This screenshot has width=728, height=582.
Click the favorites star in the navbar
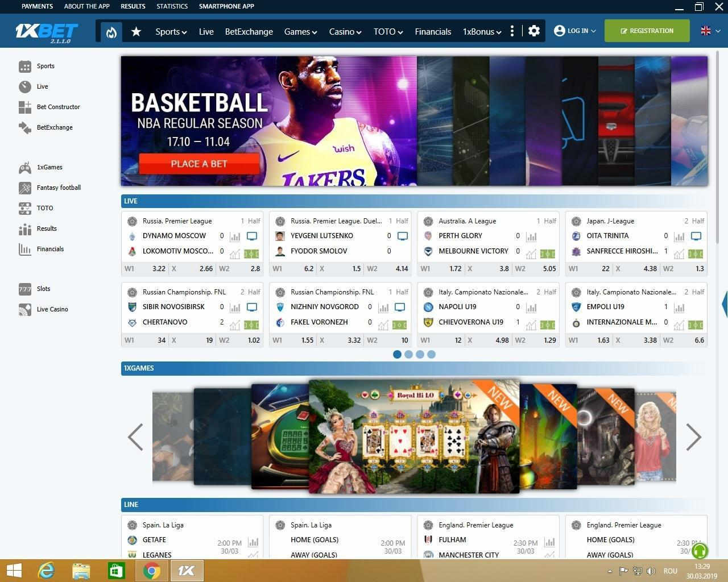pos(136,31)
